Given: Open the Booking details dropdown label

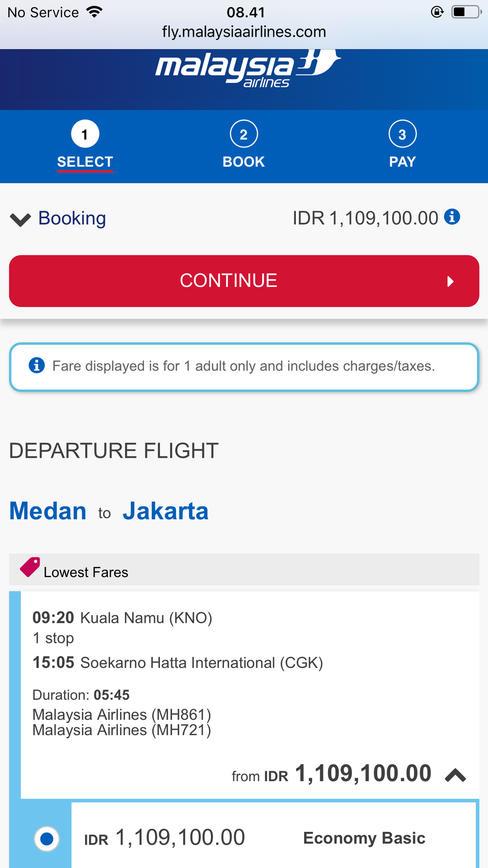Looking at the screenshot, I should [72, 218].
